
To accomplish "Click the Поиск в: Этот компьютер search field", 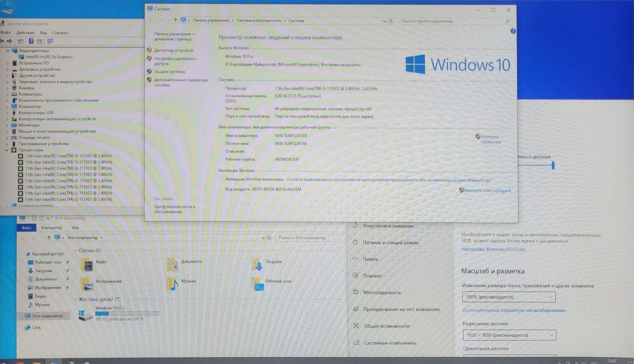I will tap(311, 238).
